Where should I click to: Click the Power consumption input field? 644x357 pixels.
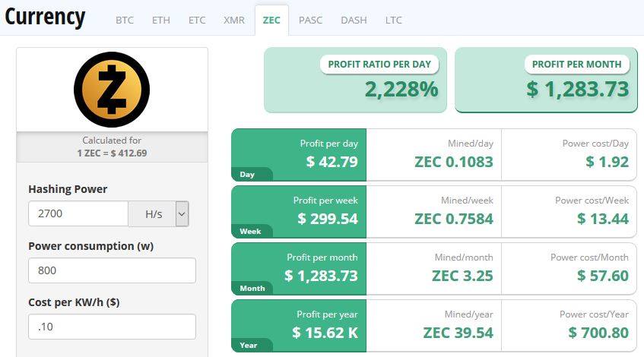[x=112, y=270]
